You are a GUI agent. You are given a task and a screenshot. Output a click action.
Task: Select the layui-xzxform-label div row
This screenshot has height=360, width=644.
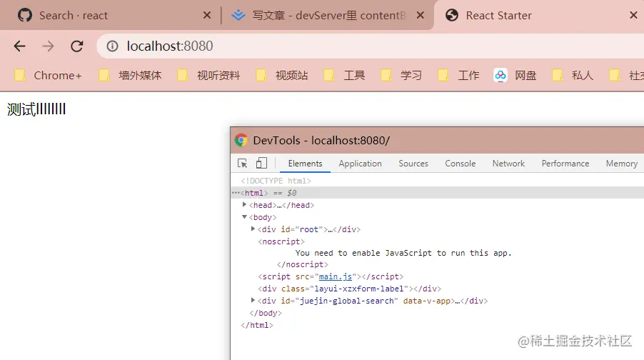pyautogui.click(x=350, y=289)
